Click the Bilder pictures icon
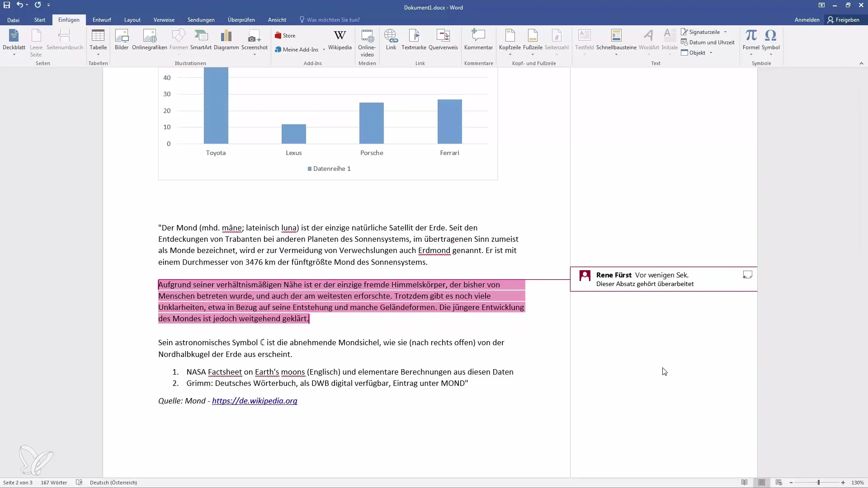The image size is (868, 488). [x=122, y=40]
